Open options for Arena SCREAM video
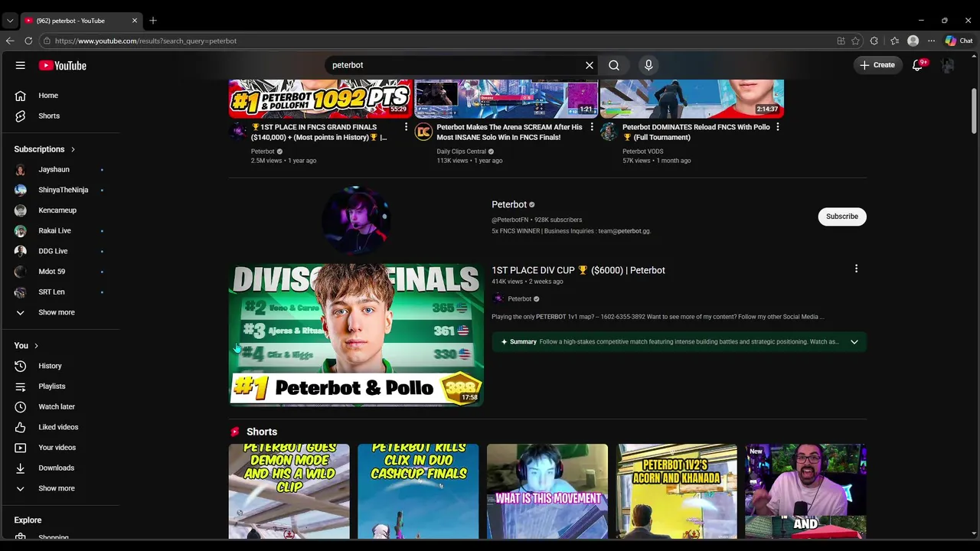980x551 pixels. click(591, 127)
